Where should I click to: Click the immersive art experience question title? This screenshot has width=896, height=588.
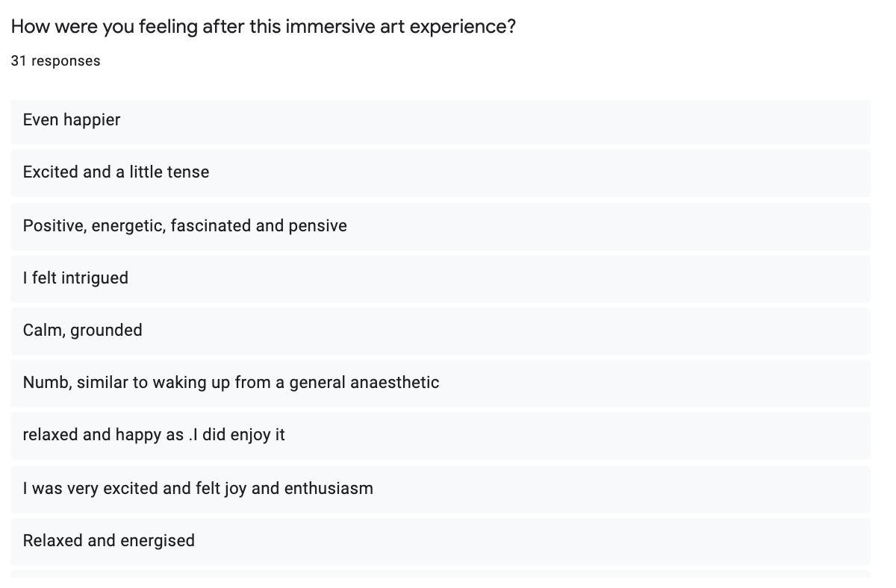tap(263, 28)
